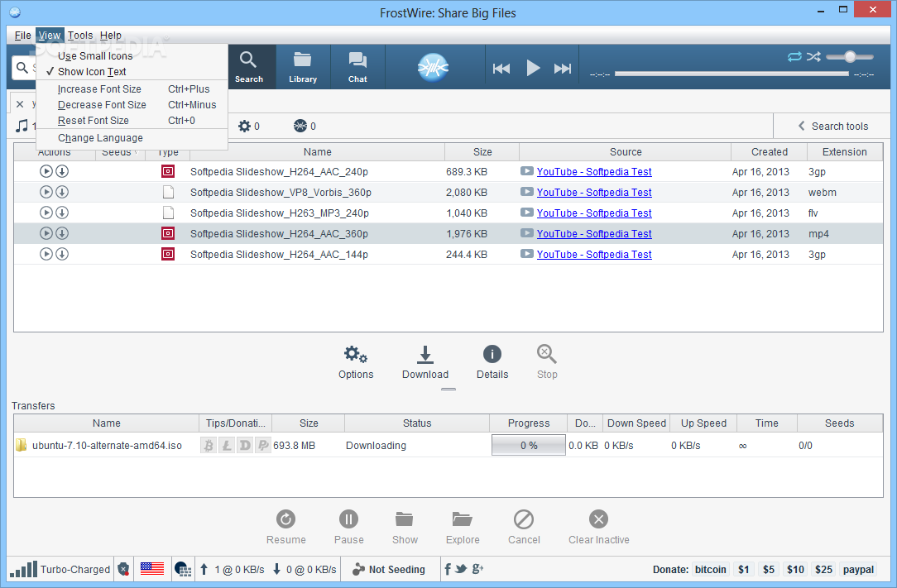The height and width of the screenshot is (588, 897).
Task: Download the H264_AAC_144p result
Action: point(62,253)
